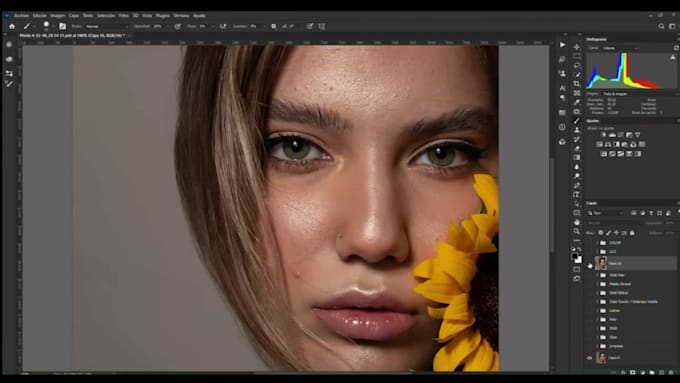The width and height of the screenshot is (680, 383).
Task: Open the Brush Preset picker
Action: click(46, 26)
